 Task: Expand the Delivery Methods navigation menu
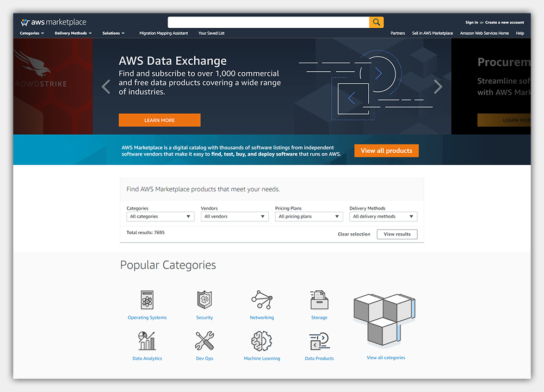click(73, 33)
